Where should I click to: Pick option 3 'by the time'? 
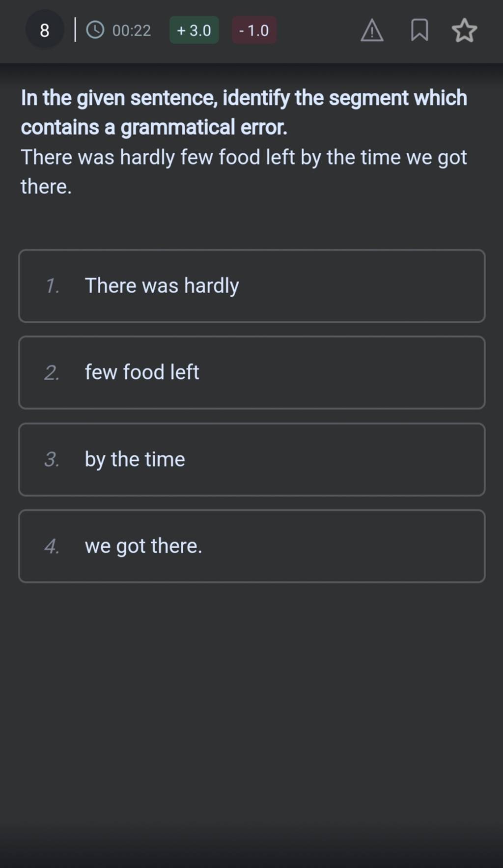(x=251, y=459)
